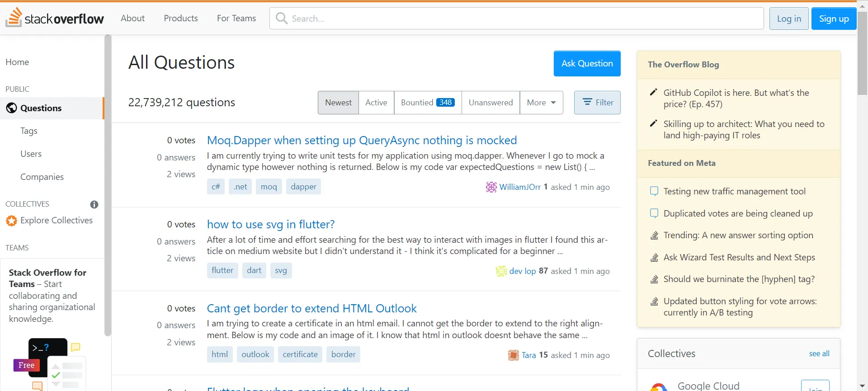Click the 'see all' Collectives link
868x391 pixels.
tap(819, 353)
